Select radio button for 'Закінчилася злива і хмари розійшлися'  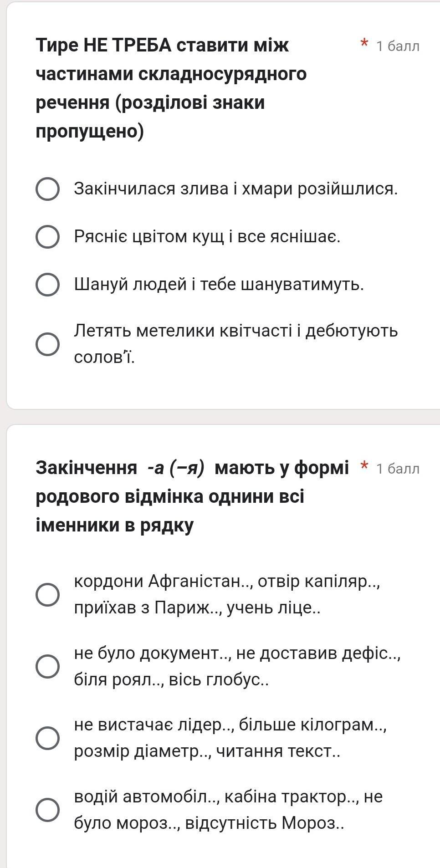click(47, 189)
